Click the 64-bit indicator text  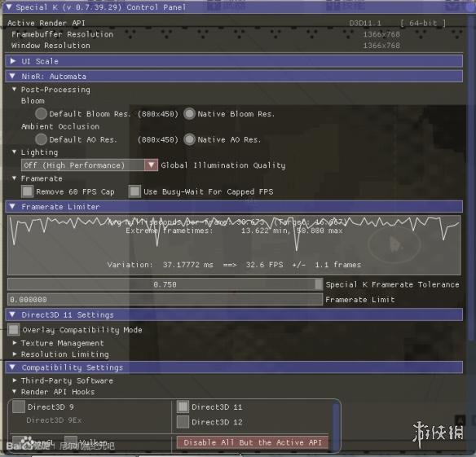[x=423, y=23]
